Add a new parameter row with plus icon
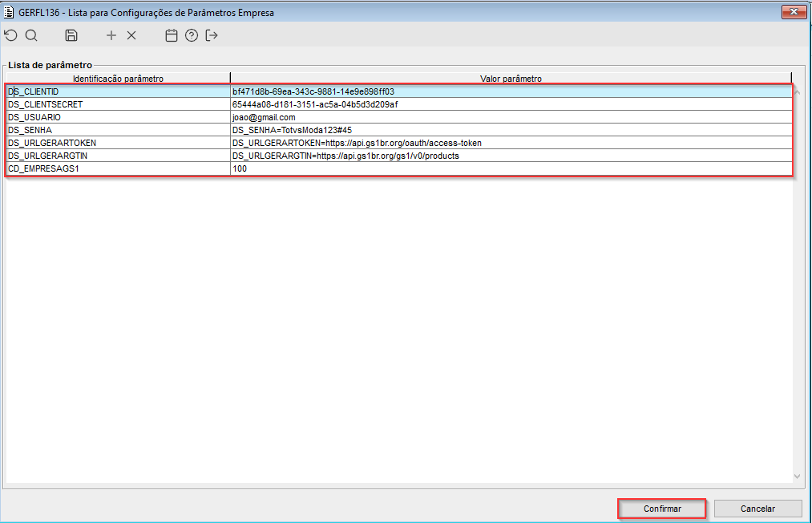Viewport: 812px width, 523px height. pyautogui.click(x=111, y=35)
